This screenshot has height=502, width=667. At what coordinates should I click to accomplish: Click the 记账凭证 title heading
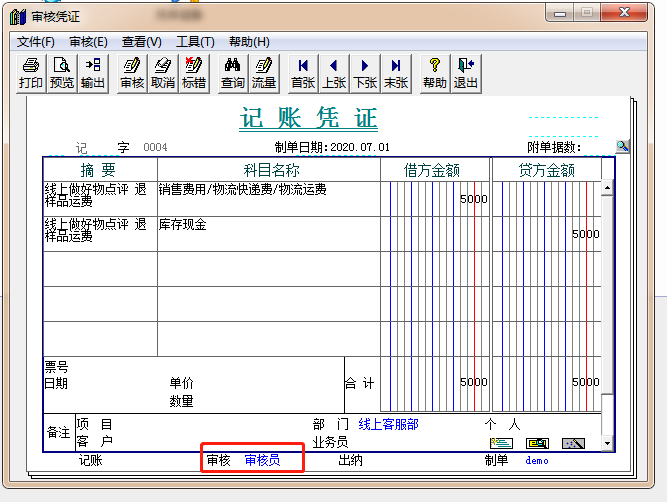coord(308,118)
